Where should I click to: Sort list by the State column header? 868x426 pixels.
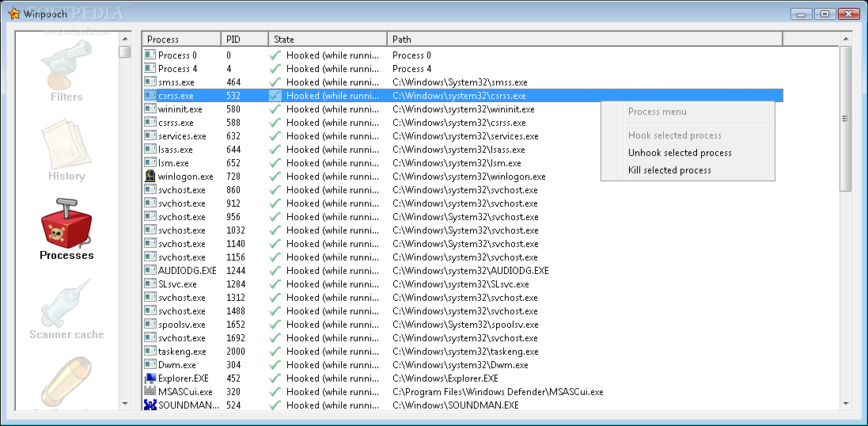[328, 39]
